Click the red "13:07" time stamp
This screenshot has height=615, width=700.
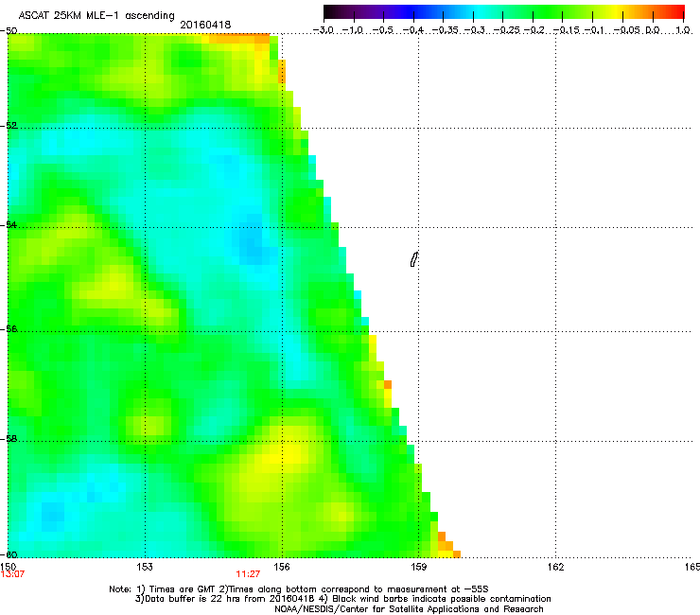tap(12, 574)
